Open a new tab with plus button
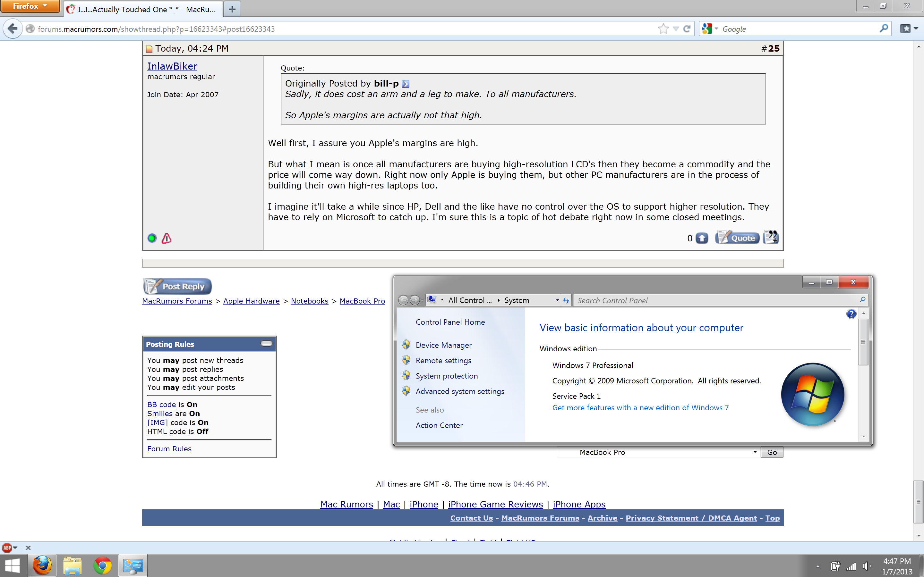The width and height of the screenshot is (924, 577). [232, 9]
